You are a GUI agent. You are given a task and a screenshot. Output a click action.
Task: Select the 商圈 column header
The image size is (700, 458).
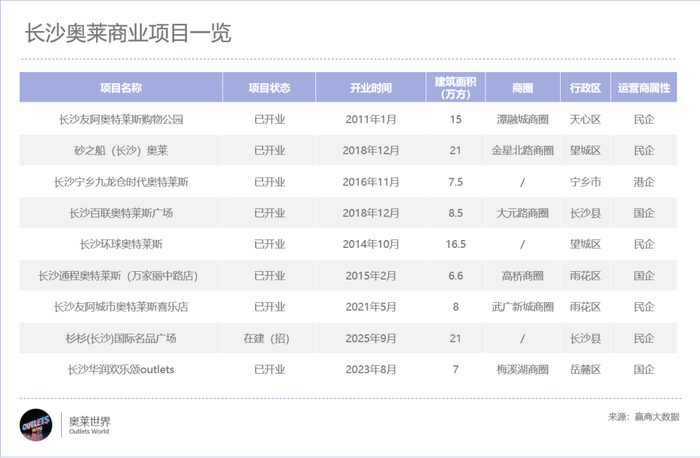point(523,87)
